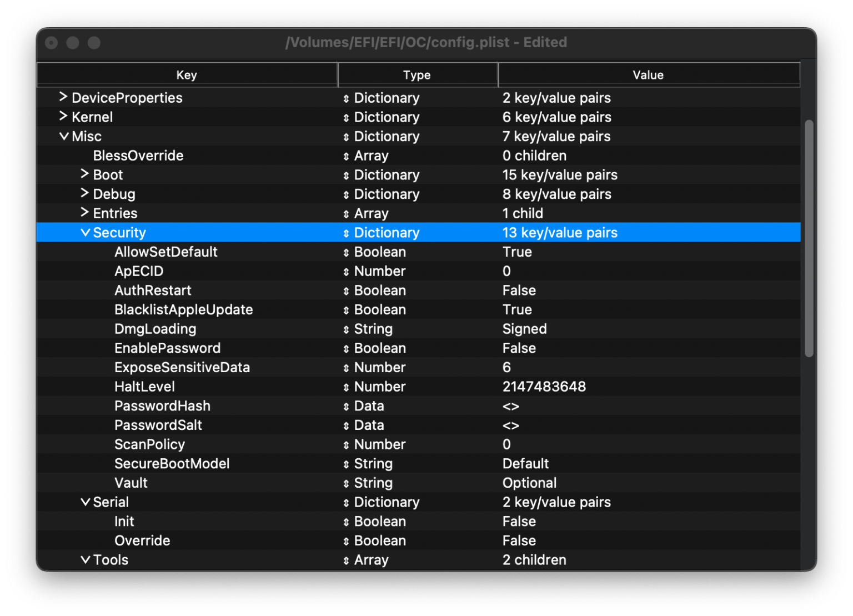Select the False value of AuthRestart
The width and height of the screenshot is (853, 616).
pos(519,291)
